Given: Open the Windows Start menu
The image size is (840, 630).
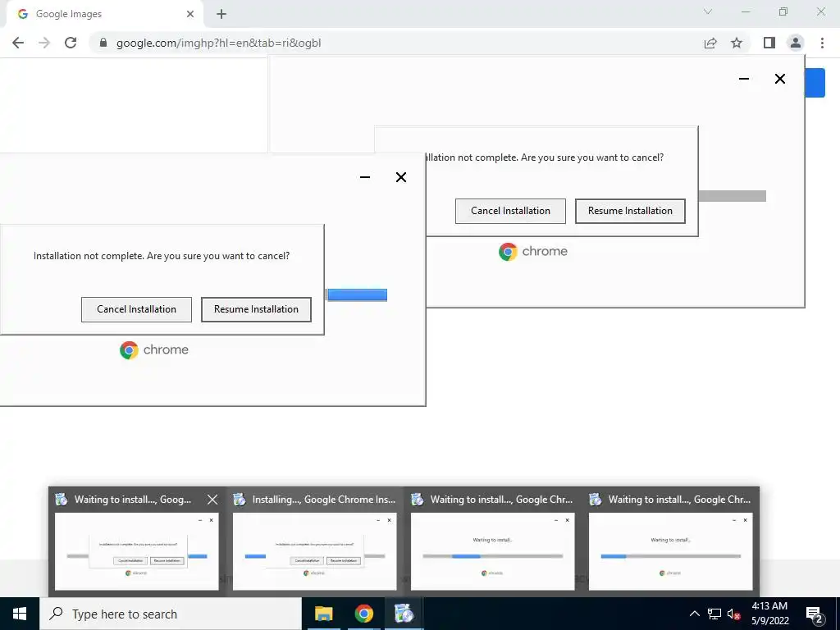Looking at the screenshot, I should 20,614.
